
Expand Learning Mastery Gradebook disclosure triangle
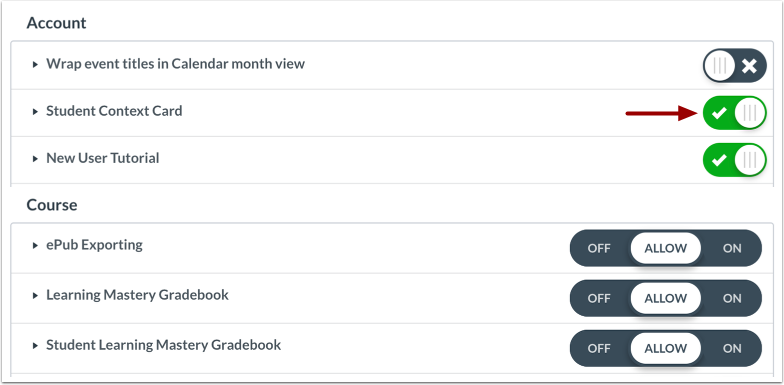35,296
